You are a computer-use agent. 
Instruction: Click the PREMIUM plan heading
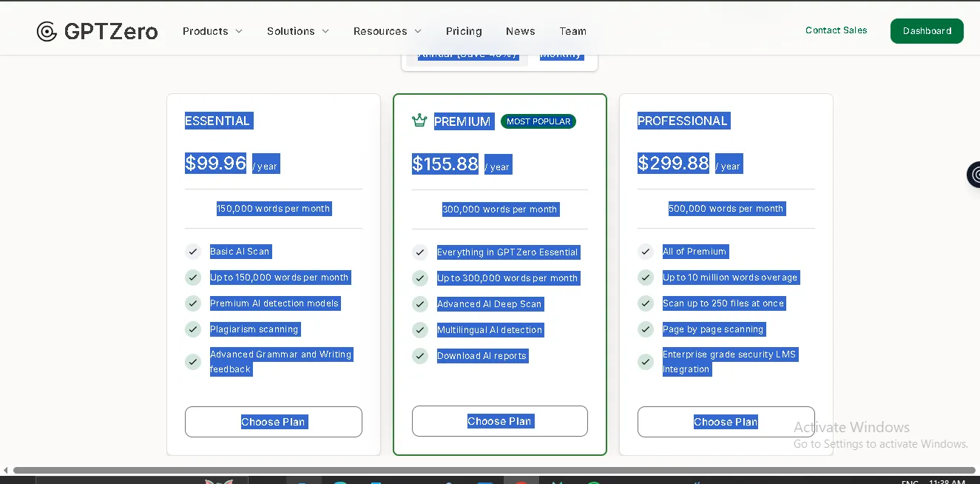point(462,121)
